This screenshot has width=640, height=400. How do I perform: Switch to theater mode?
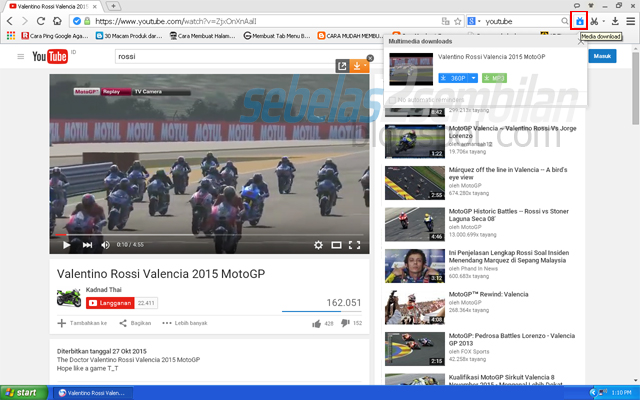(x=336, y=245)
